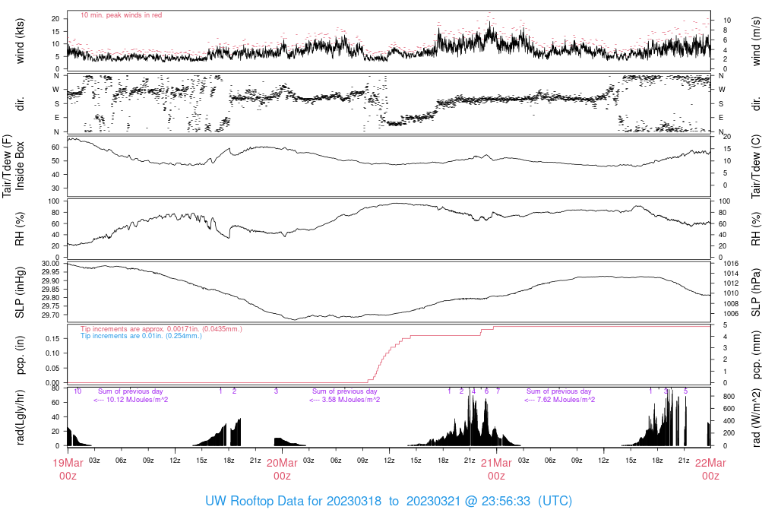Select the 'Tair/Tdew (C)' axis label
Viewport: 778px width, 532px height.
[x=756, y=166]
